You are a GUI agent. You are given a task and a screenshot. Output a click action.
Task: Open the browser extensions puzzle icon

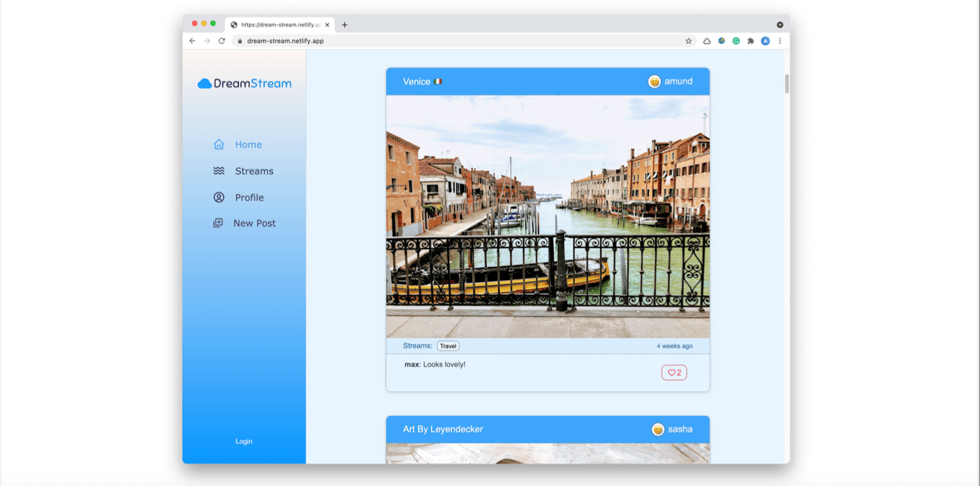(x=751, y=41)
